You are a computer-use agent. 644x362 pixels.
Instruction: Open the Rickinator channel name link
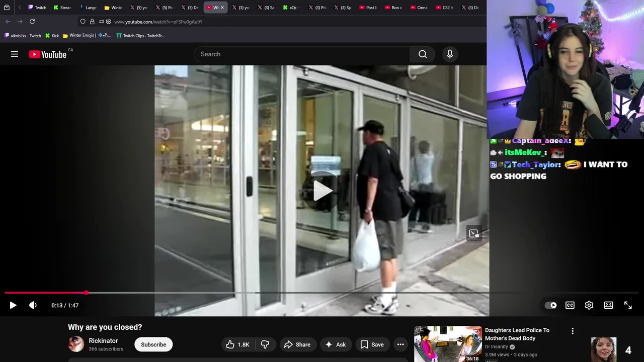coord(103,341)
